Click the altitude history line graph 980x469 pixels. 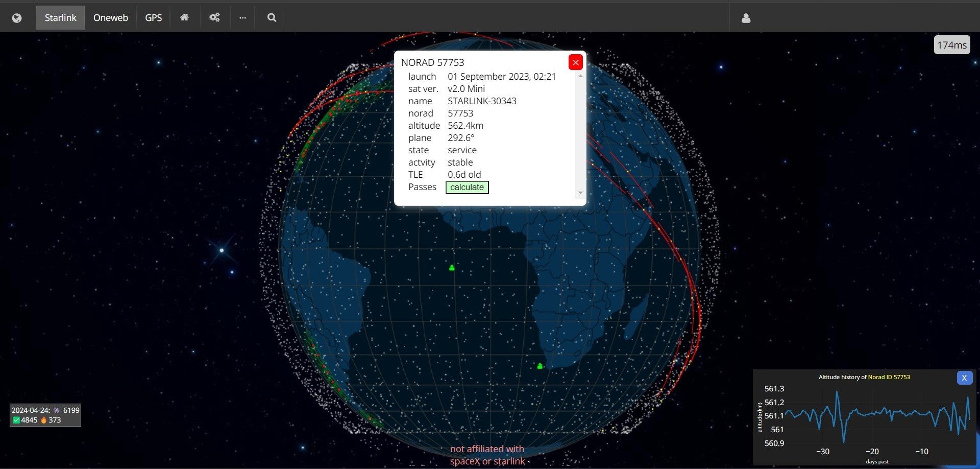[x=868, y=414]
